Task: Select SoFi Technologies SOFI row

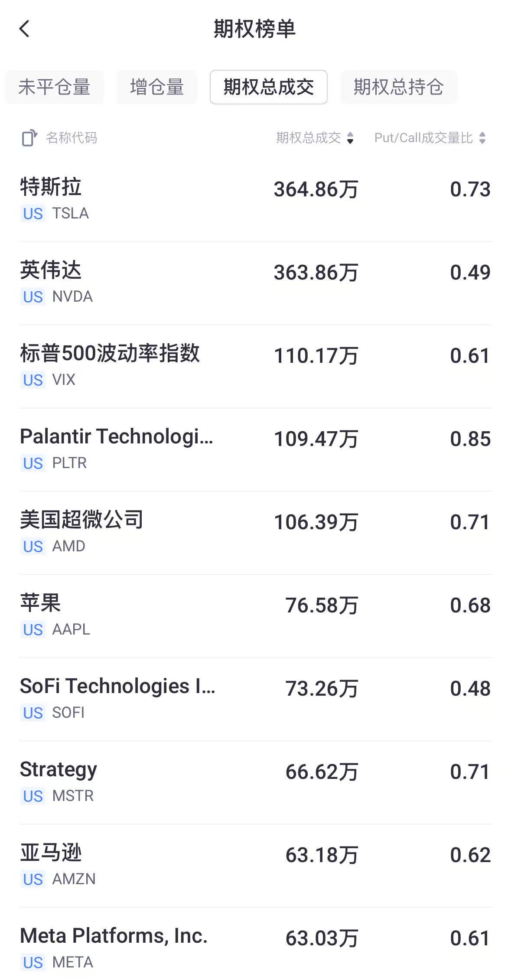Action: click(255, 699)
